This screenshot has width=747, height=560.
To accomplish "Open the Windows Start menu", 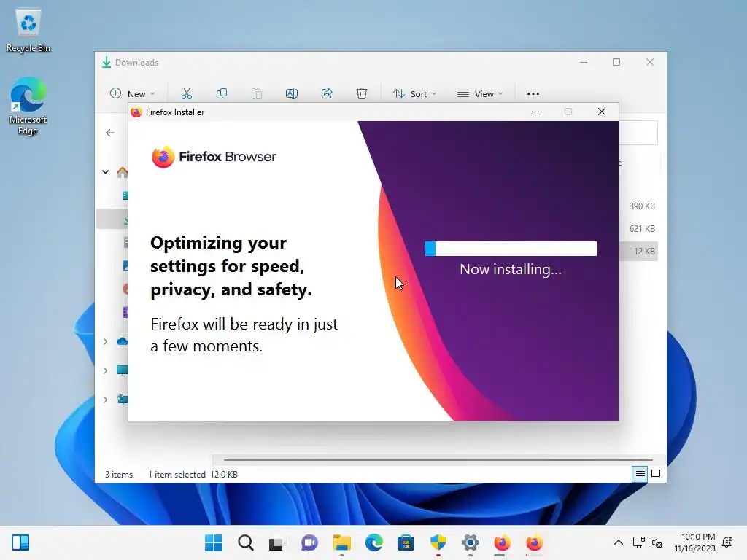I will click(214, 542).
